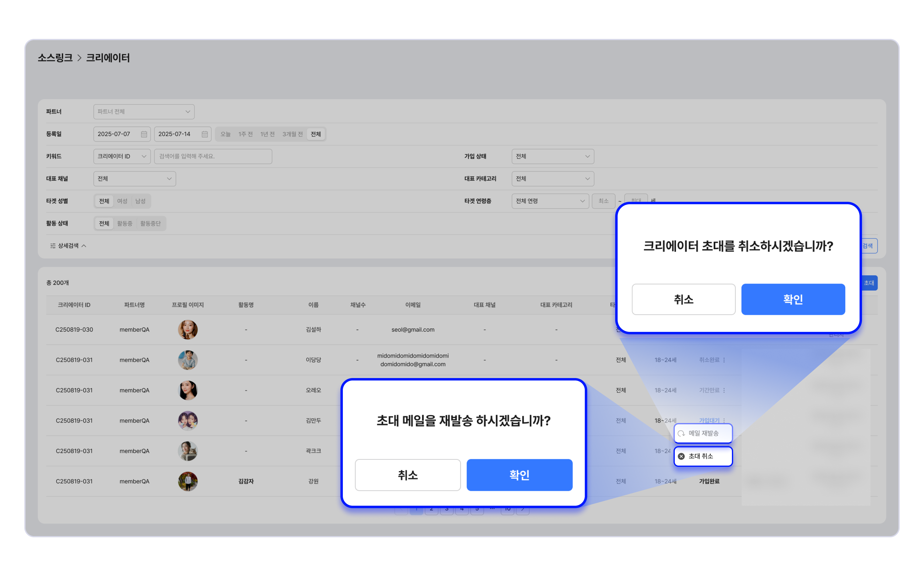Select 활동중단 for 활동 상태
The width and height of the screenshot is (924, 575).
[150, 224]
